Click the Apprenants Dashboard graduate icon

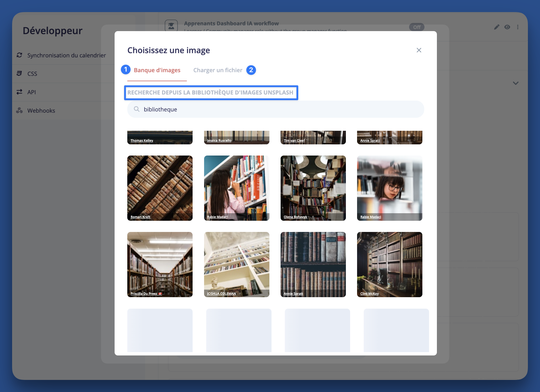pyautogui.click(x=171, y=26)
